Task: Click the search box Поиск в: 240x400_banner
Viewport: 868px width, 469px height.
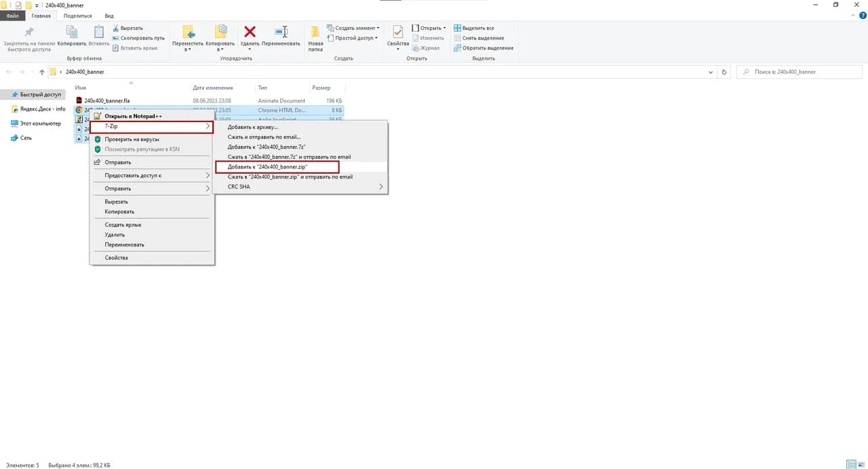Action: coord(800,71)
